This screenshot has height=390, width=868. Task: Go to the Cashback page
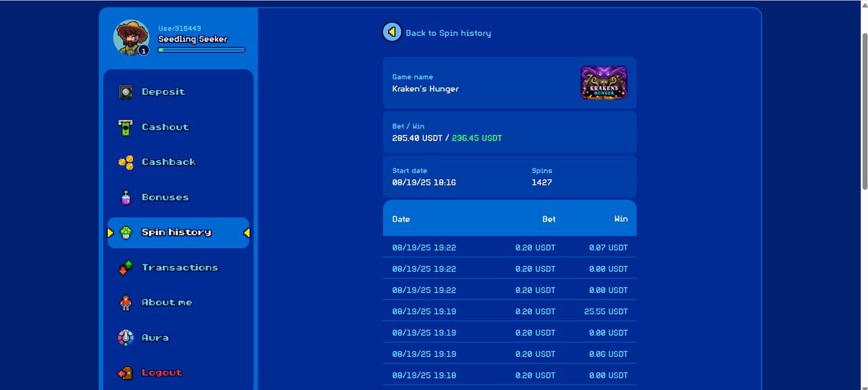tap(178, 162)
